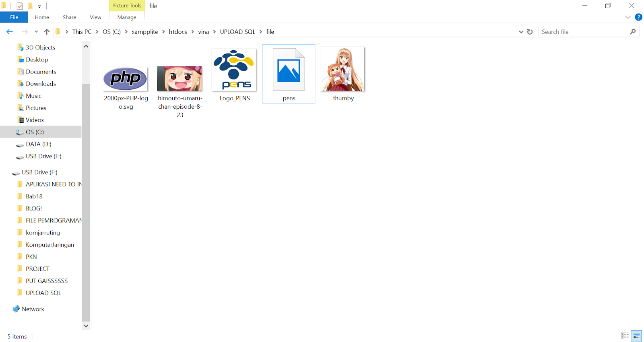Open BLOG! folder in sidebar
The width and height of the screenshot is (644, 342).
coord(34,208)
